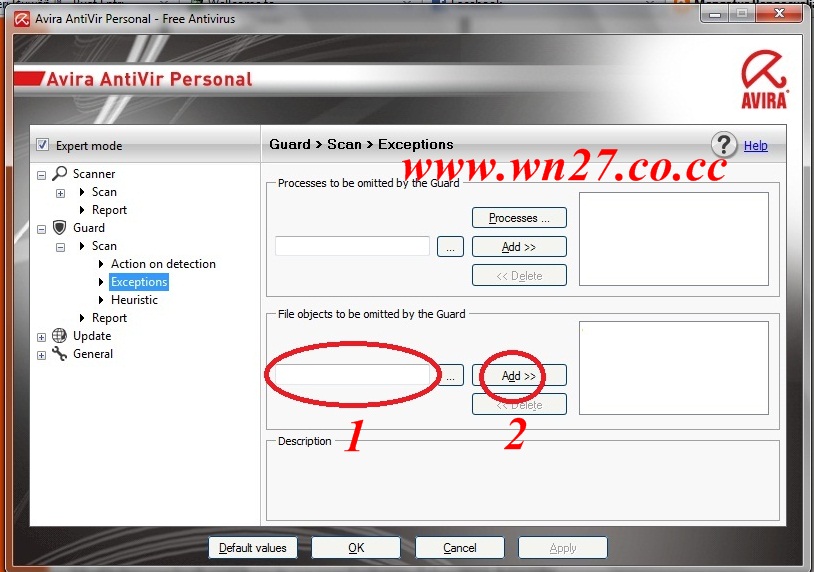Click << Delete in the file objects section
The width and height of the screenshot is (814, 572).
pyautogui.click(x=519, y=404)
